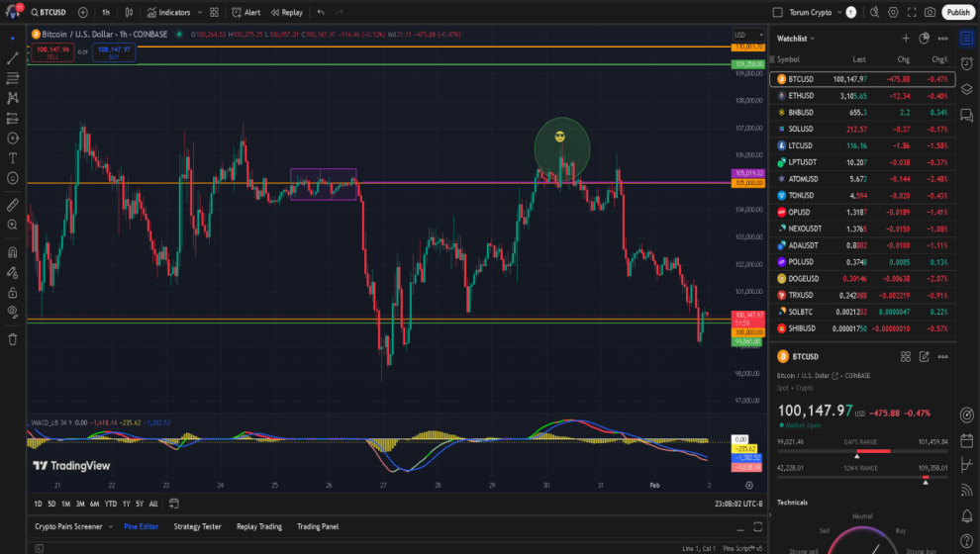Add a symbol to compare
The width and height of the screenshot is (980, 554).
click(x=82, y=12)
